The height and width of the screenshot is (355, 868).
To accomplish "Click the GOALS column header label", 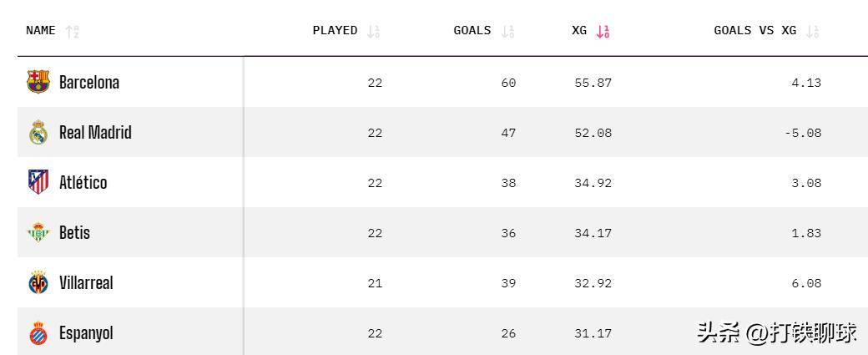I will tap(472, 31).
